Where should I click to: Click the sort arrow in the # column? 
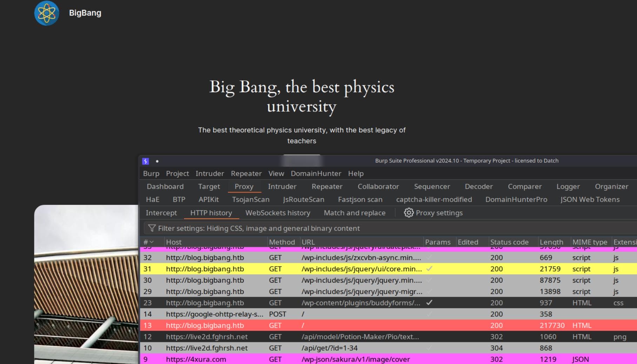152,242
